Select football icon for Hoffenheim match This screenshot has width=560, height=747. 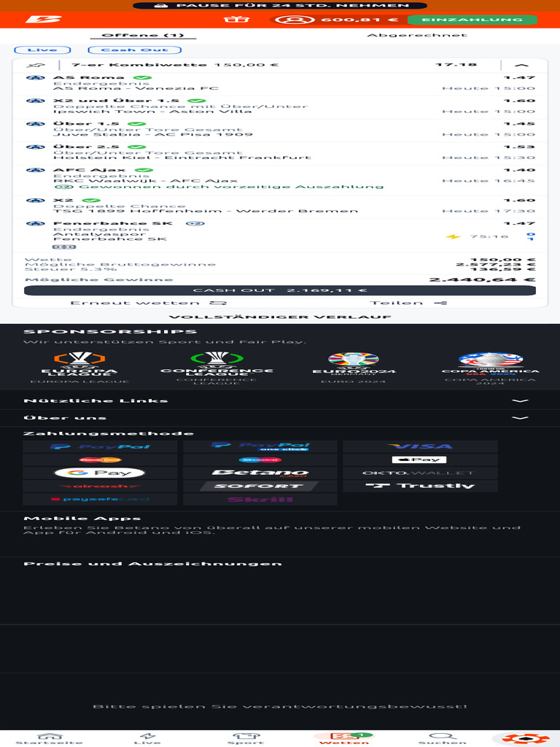[35, 201]
